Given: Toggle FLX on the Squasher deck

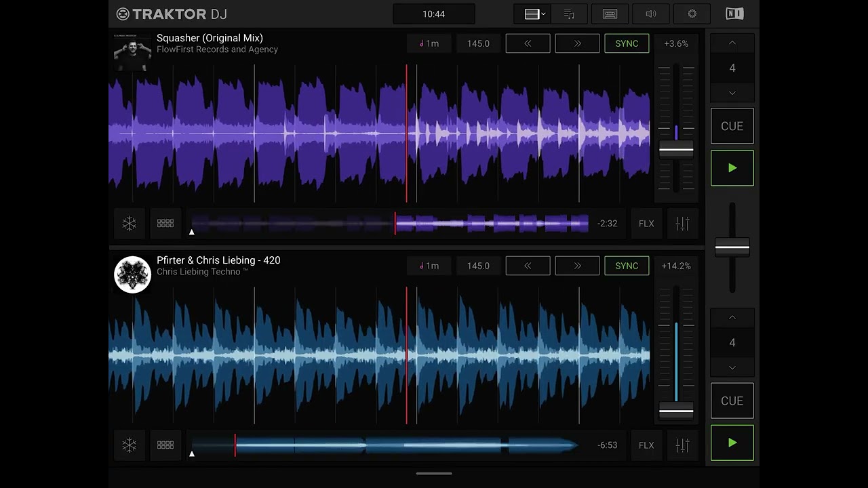Looking at the screenshot, I should [x=646, y=223].
